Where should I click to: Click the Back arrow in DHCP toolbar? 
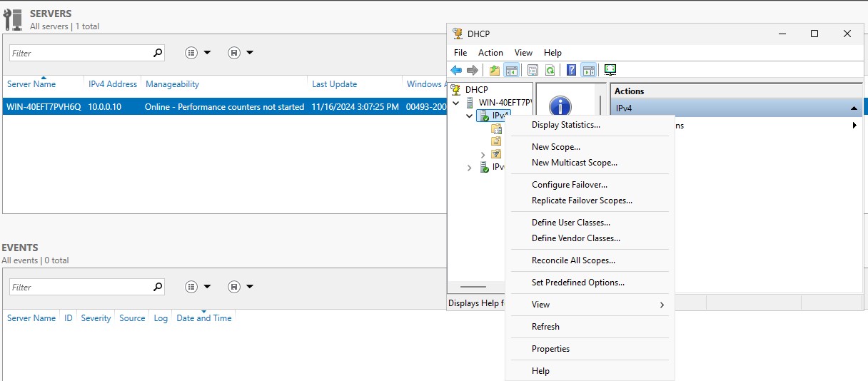[x=456, y=70]
